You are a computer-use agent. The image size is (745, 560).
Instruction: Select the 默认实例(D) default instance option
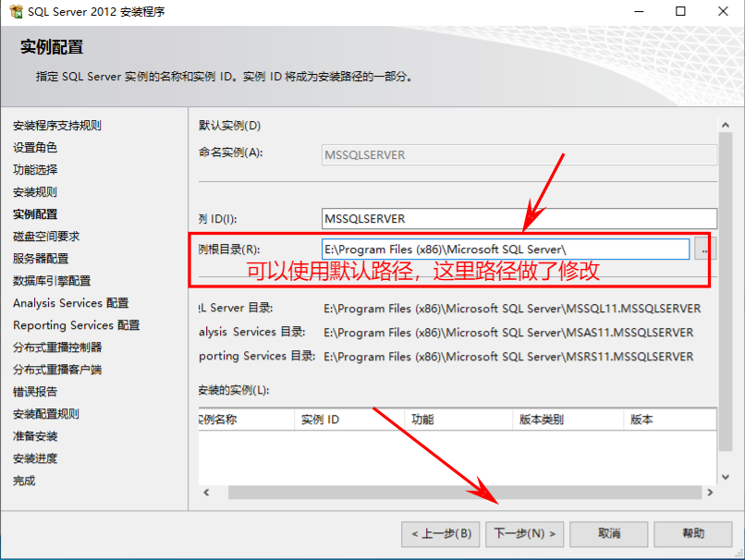tap(229, 126)
